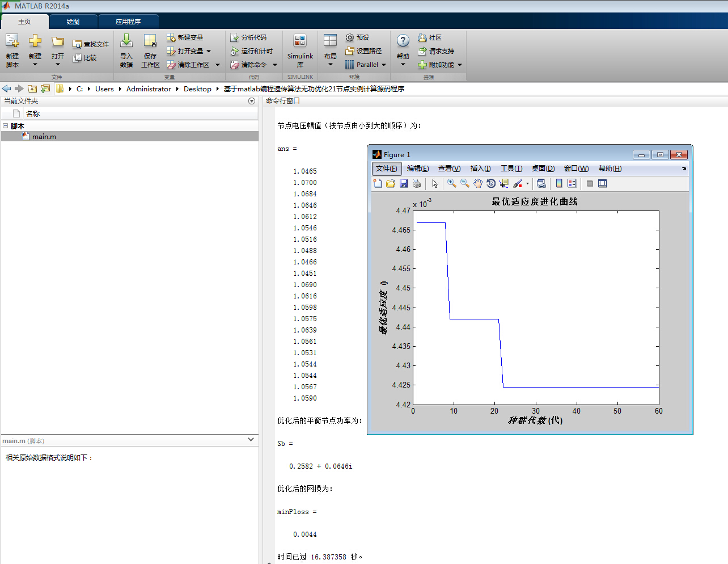Click Set Path (设置路径)

click(363, 50)
